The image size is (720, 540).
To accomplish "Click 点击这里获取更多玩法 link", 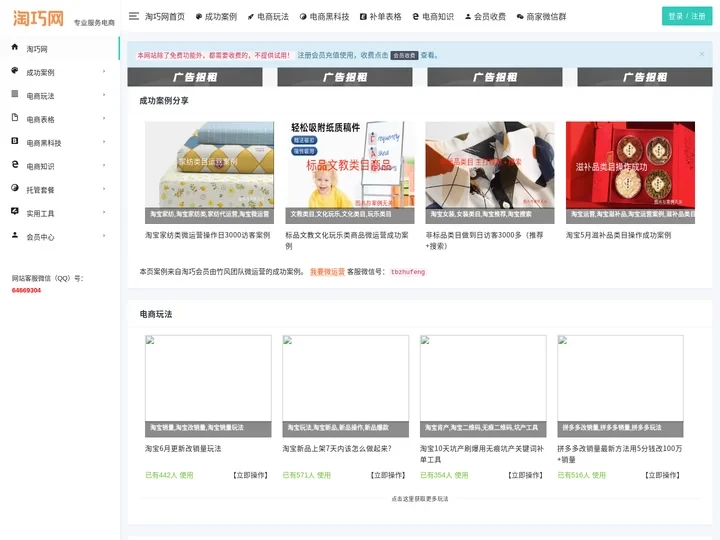I will coord(420,499).
